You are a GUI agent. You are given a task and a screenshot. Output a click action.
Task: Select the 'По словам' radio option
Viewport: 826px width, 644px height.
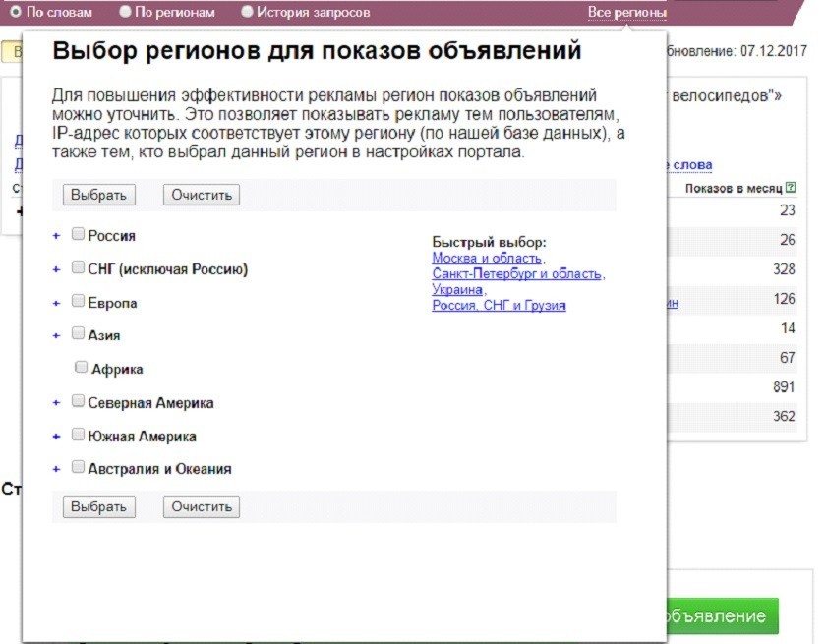(x=16, y=12)
